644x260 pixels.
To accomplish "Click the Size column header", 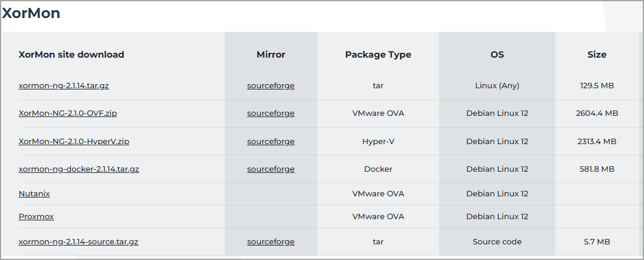I will tap(597, 55).
